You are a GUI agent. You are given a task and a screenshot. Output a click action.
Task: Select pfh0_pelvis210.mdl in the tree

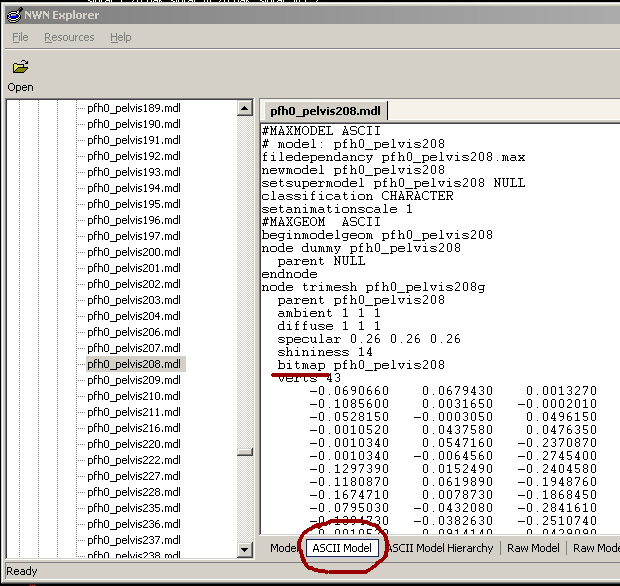tap(134, 396)
